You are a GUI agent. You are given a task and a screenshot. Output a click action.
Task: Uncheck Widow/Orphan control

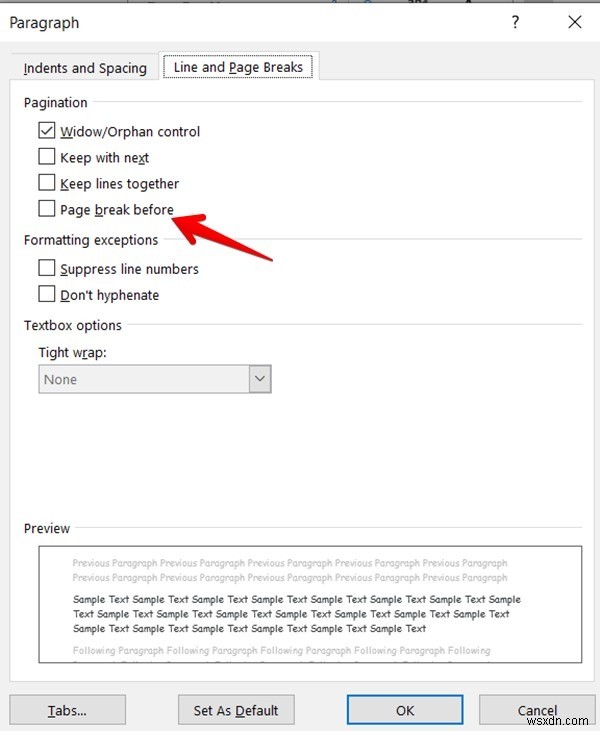coord(47,131)
